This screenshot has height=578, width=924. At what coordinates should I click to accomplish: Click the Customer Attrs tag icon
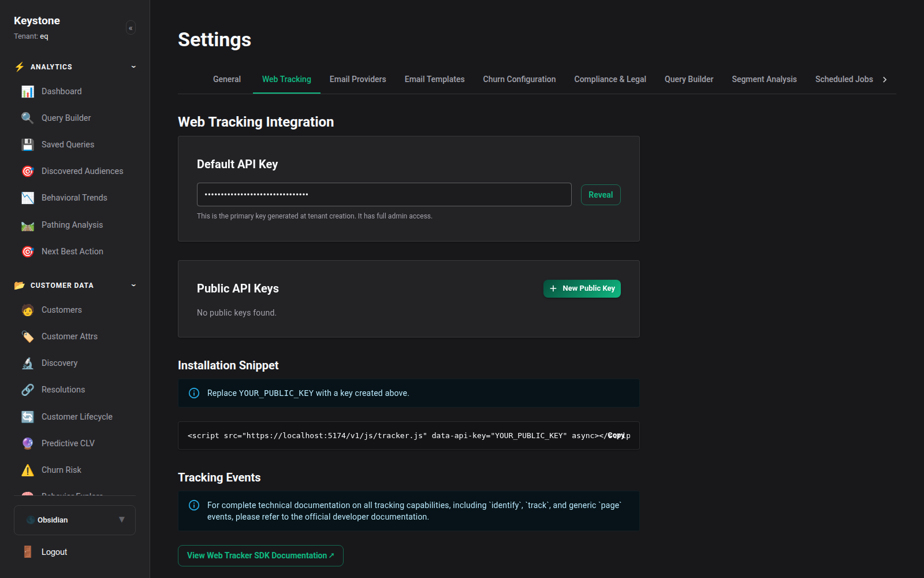(x=28, y=336)
